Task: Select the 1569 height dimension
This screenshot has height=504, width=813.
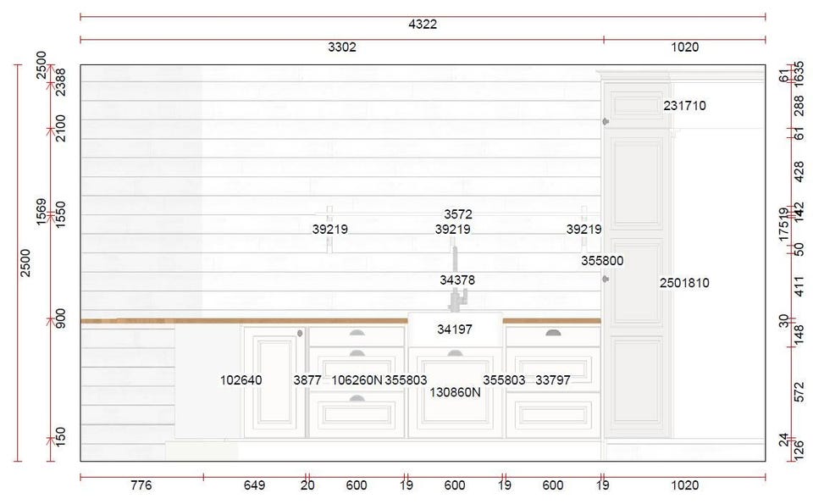Action: click(41, 212)
